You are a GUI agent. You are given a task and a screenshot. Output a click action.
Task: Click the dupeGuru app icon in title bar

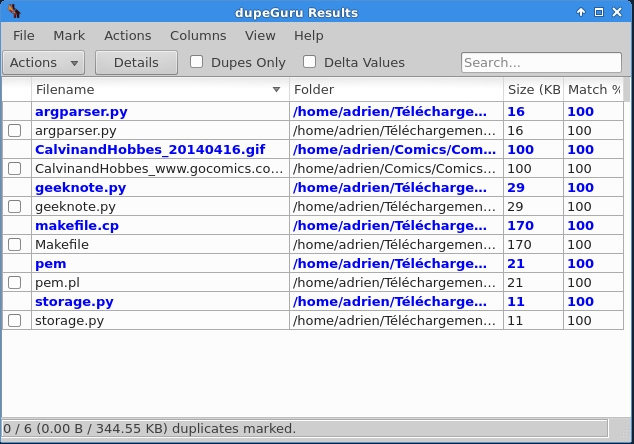pos(12,11)
